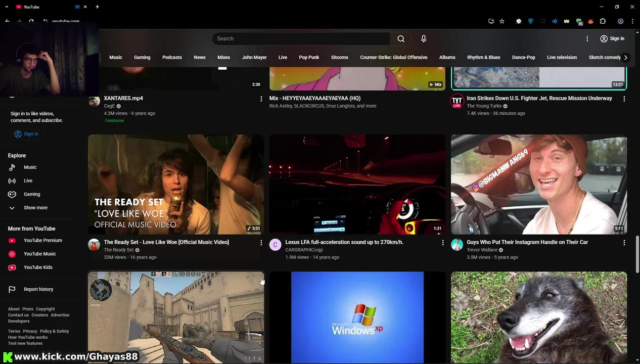Open options menu for Lexus LFA video
The image size is (640, 364).
point(442,243)
